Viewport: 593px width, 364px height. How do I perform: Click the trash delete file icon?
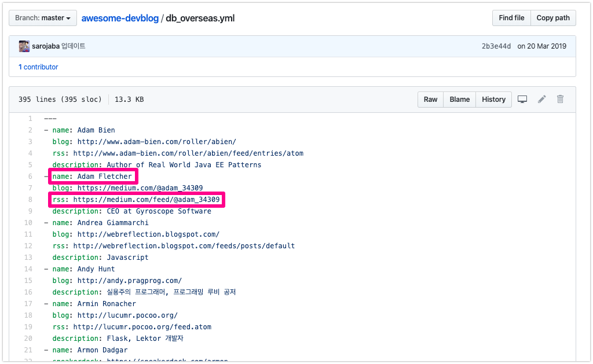[560, 100]
